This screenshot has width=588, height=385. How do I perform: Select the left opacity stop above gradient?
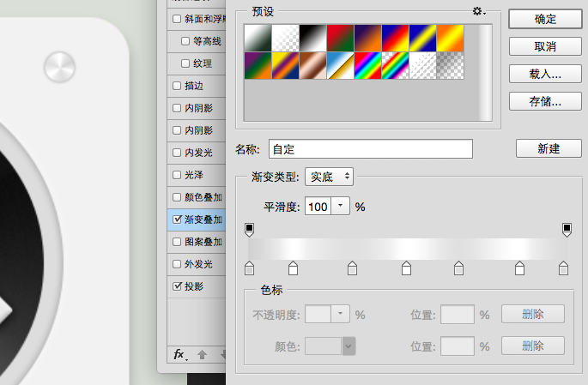[x=250, y=230]
